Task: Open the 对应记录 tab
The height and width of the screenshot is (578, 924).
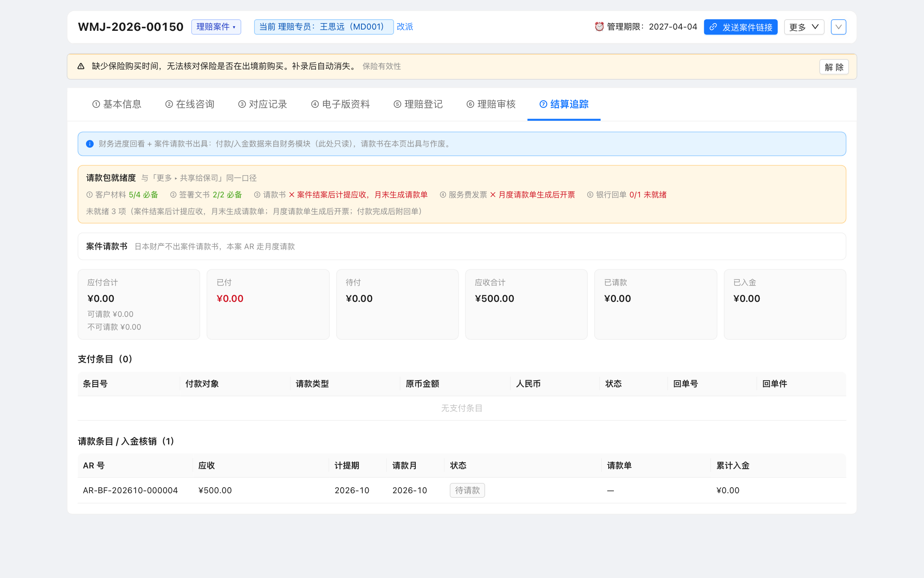Action: pyautogui.click(x=263, y=104)
